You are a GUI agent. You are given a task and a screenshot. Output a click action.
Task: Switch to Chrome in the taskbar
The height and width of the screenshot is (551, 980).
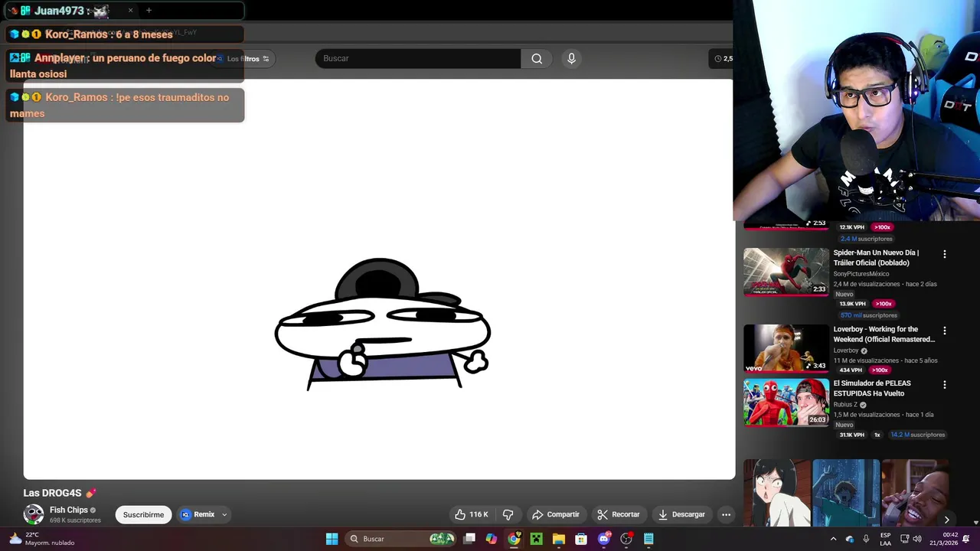coord(514,539)
